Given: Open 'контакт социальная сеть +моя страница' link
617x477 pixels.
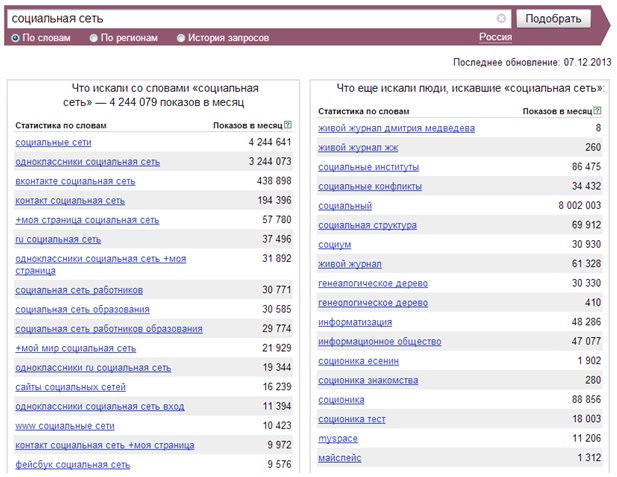Looking at the screenshot, I should coord(105,446).
